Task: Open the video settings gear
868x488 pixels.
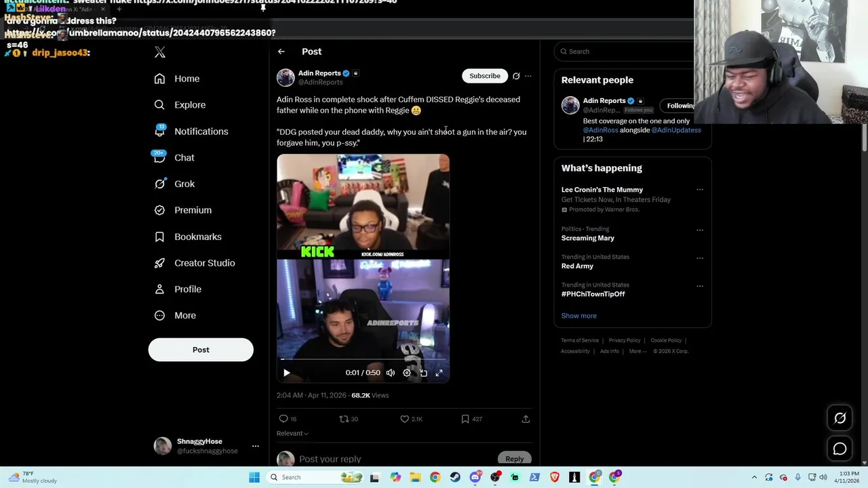Action: coord(407,373)
